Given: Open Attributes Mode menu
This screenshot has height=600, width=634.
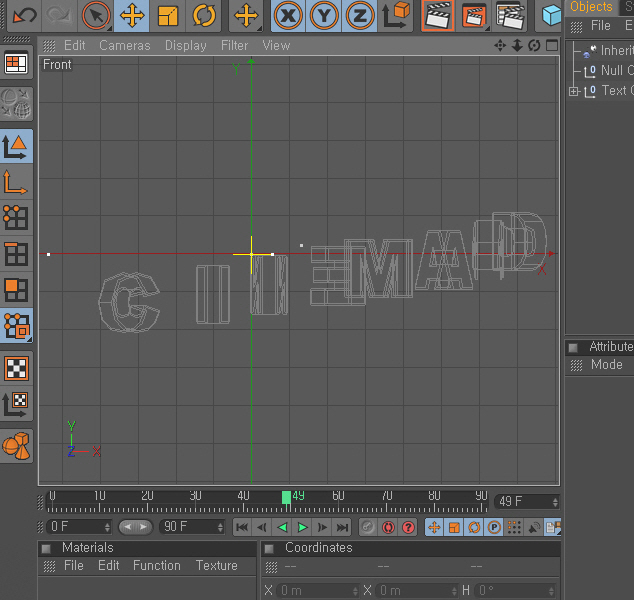Looking at the screenshot, I should coord(607,364).
